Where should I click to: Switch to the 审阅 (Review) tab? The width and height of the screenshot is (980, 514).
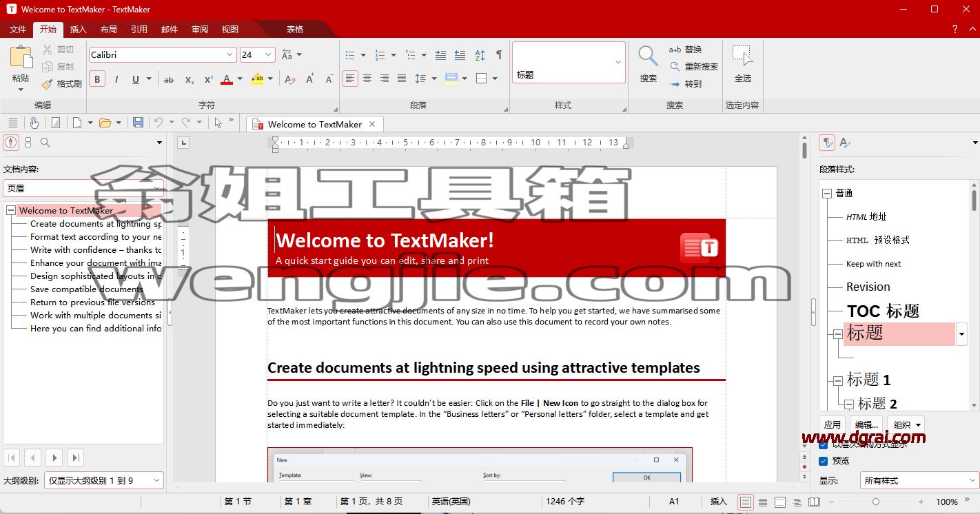point(200,29)
